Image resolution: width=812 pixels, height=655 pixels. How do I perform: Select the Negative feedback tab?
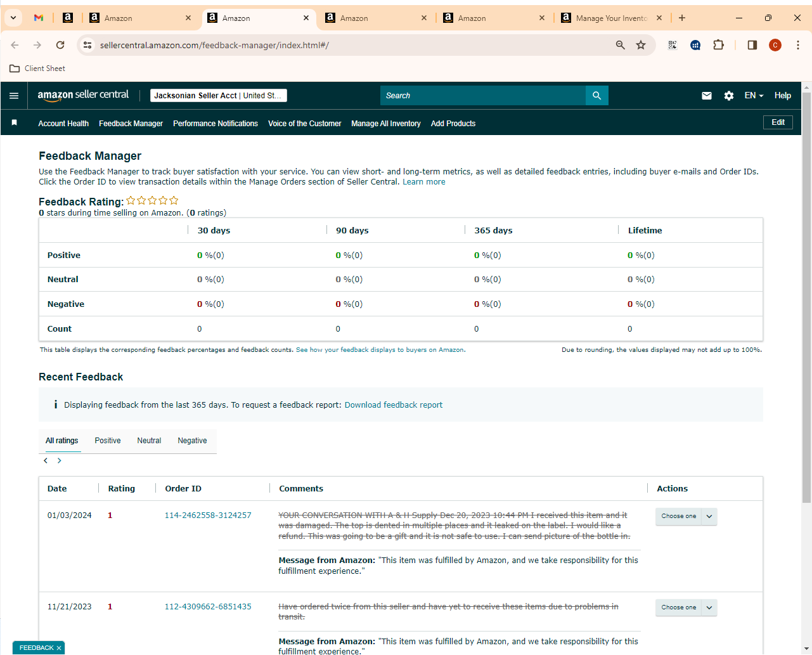tap(192, 441)
